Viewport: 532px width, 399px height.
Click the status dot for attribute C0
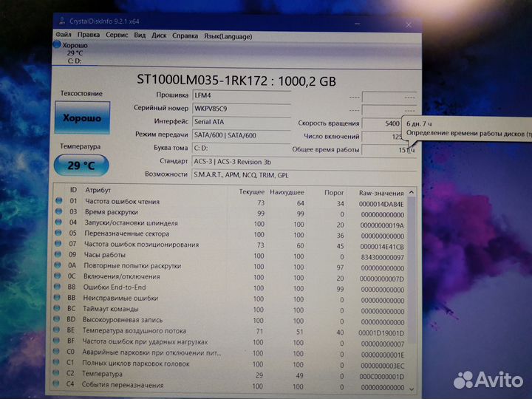click(x=56, y=352)
